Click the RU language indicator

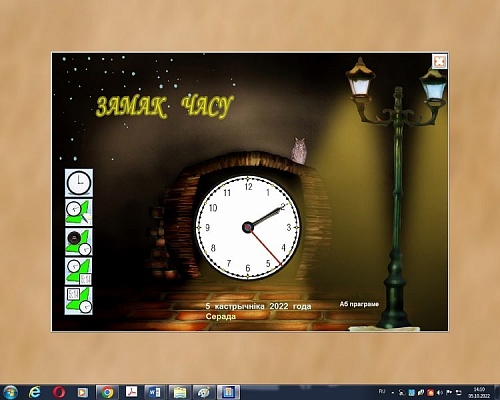[x=382, y=391]
